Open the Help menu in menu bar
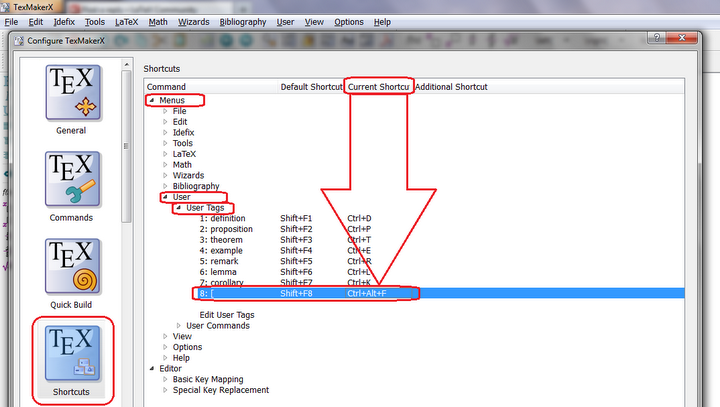The image size is (720, 407). (382, 22)
